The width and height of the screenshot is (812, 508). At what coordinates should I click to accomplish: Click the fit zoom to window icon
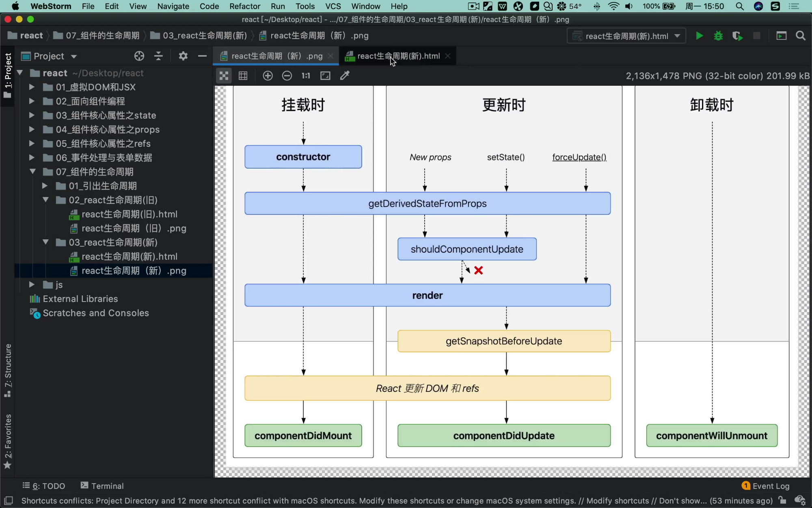pos(325,76)
